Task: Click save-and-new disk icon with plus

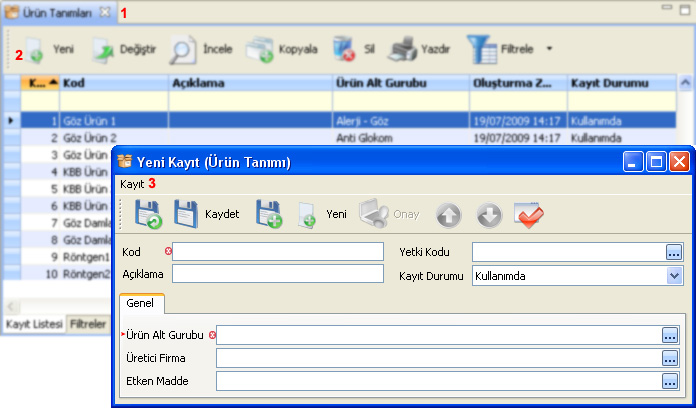Action: coord(269,213)
